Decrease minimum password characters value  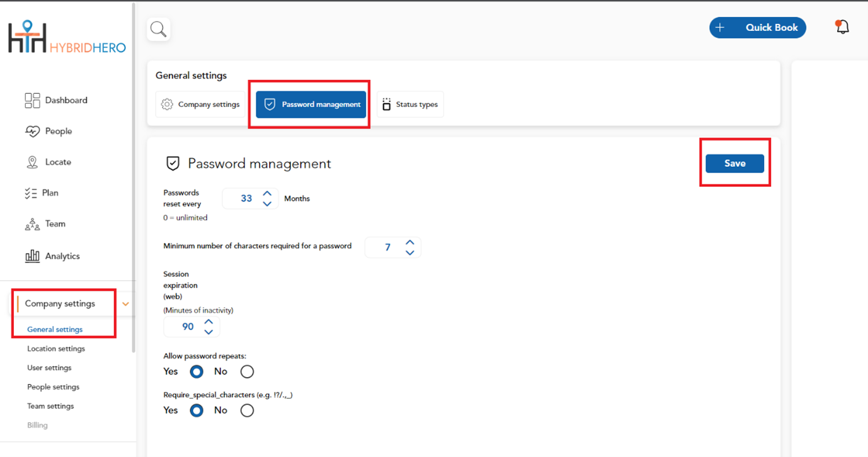410,252
